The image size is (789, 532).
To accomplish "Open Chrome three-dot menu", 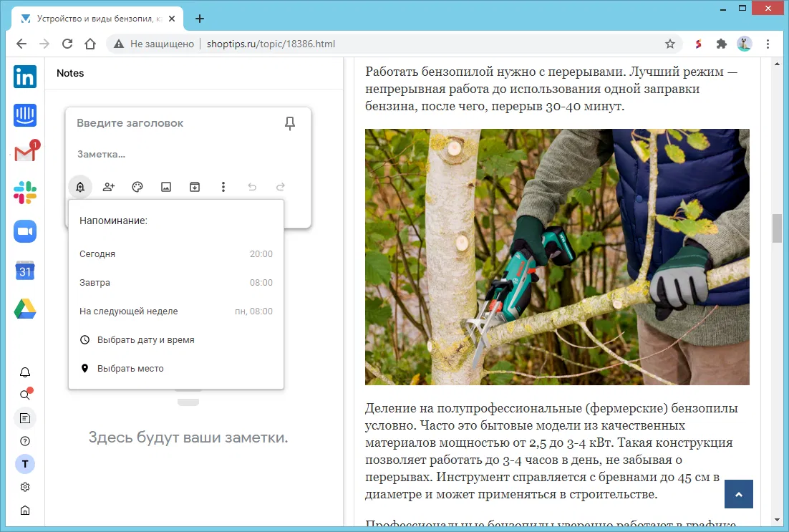I will click(x=768, y=44).
